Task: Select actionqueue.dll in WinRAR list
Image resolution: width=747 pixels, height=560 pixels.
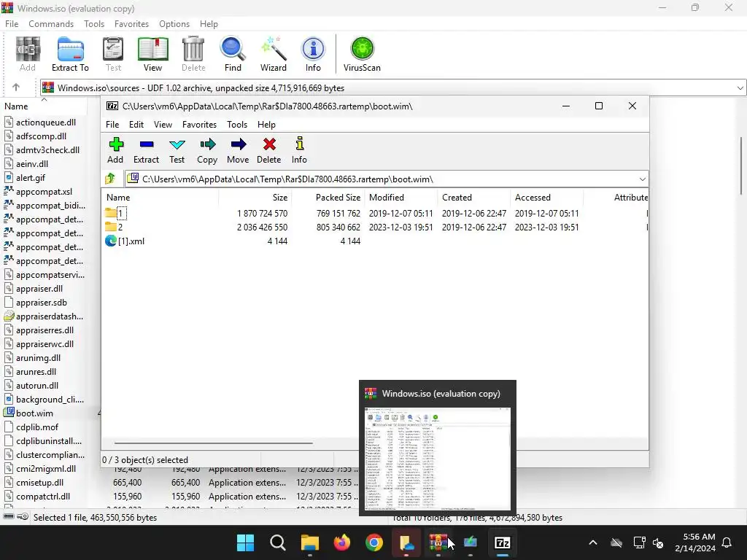Action: tap(40, 122)
